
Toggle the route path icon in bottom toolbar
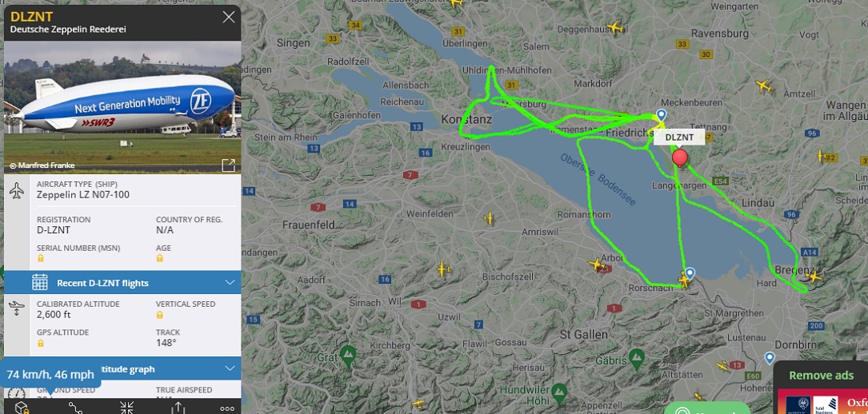[74, 408]
